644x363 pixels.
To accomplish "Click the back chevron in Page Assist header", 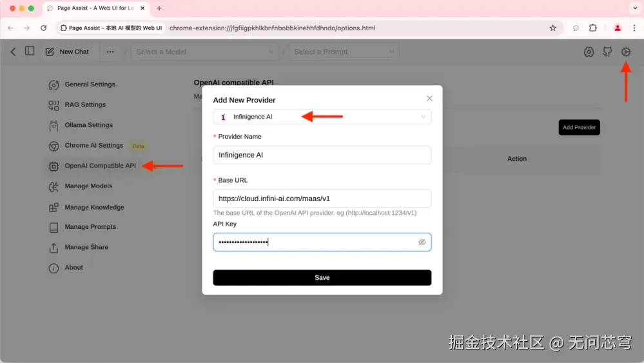I will 13,52.
